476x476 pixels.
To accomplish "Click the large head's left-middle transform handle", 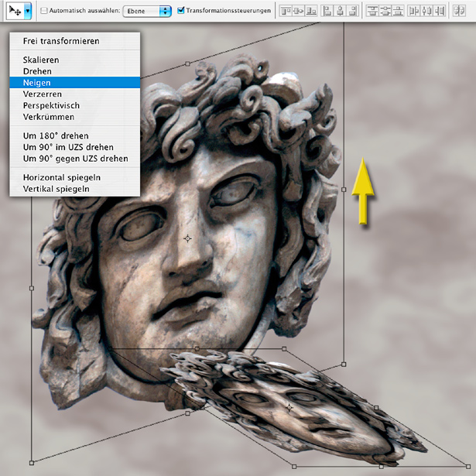I will [x=32, y=288].
